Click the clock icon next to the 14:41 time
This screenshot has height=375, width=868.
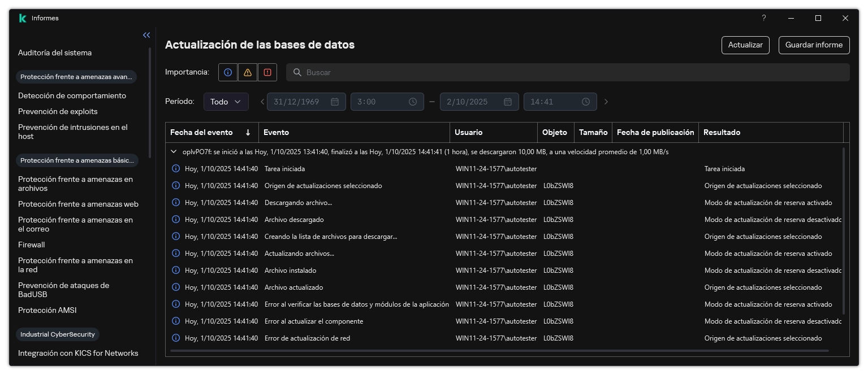tap(585, 102)
